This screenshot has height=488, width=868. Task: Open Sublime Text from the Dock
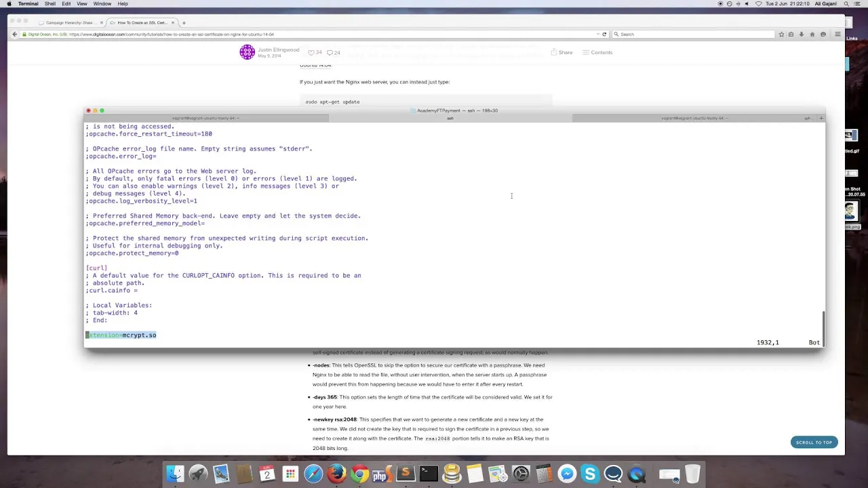click(406, 474)
